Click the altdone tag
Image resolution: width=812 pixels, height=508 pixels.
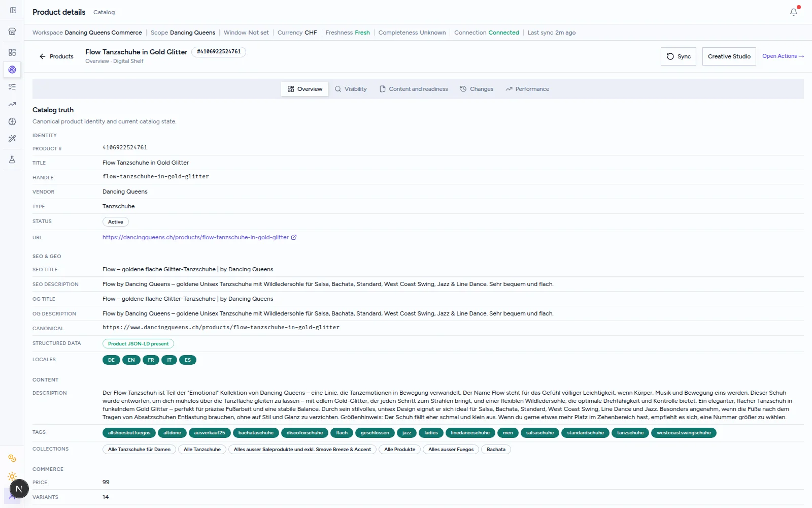pos(172,433)
